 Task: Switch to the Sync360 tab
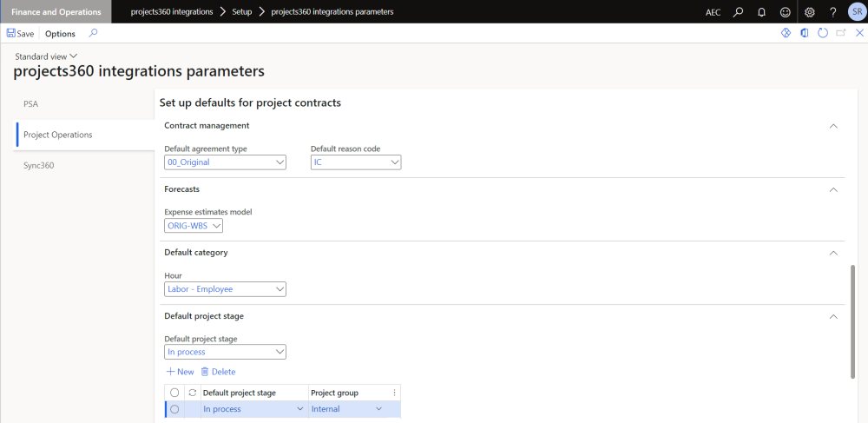pos(39,165)
